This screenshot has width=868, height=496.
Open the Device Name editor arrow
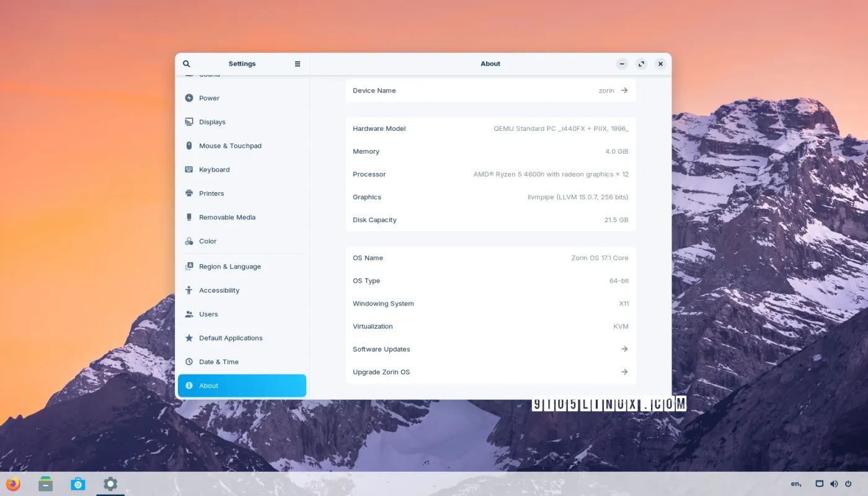click(623, 90)
